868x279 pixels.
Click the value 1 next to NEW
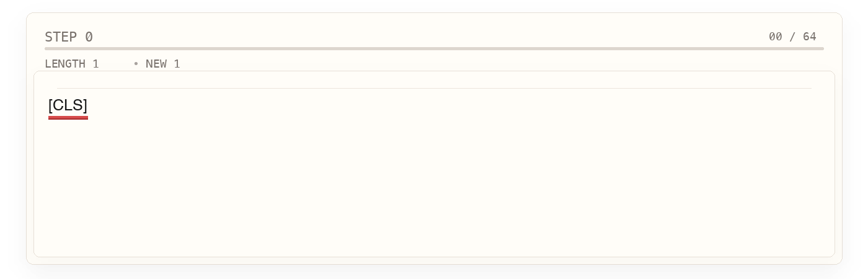click(177, 64)
